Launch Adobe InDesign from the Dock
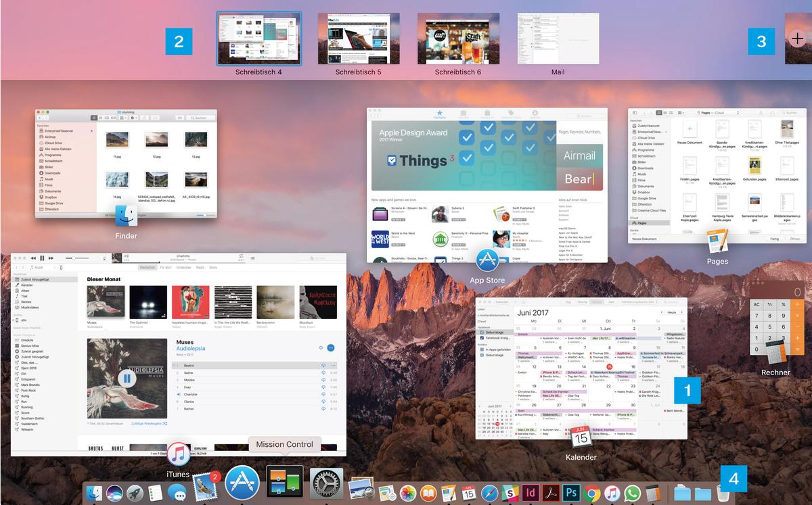Viewport: 812px width, 505px height. (530, 494)
